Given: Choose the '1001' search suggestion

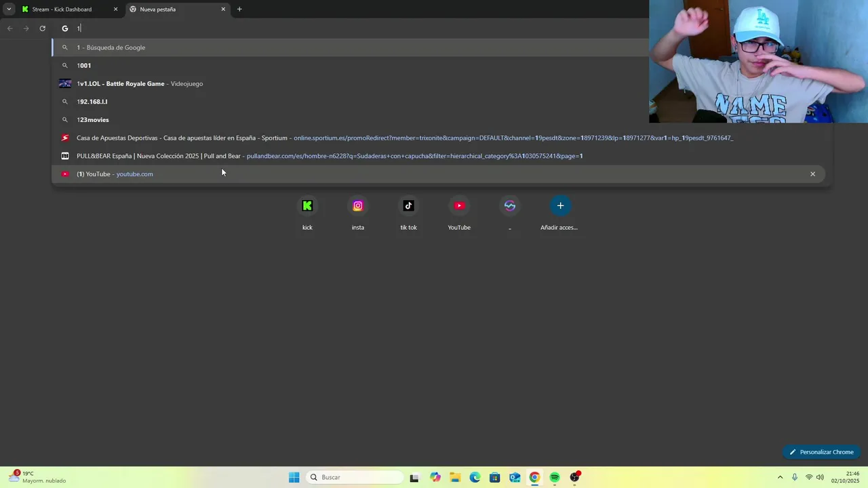Looking at the screenshot, I should click(350, 66).
